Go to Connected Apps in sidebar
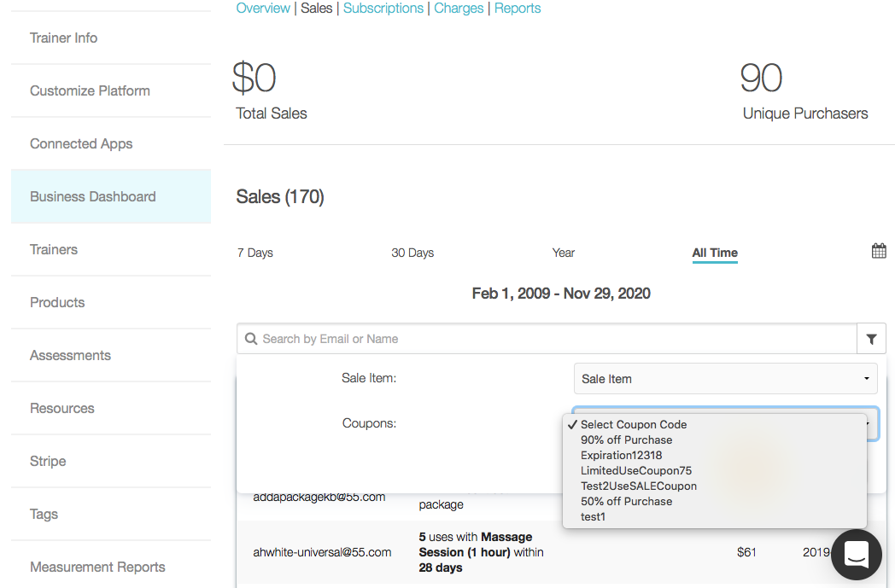The height and width of the screenshot is (588, 895). 81,143
